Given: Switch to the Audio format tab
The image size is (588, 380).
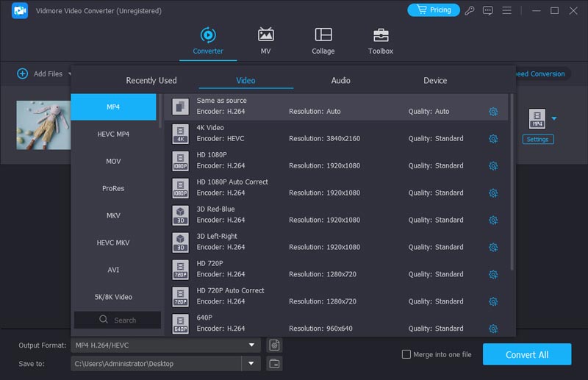Looking at the screenshot, I should pyautogui.click(x=340, y=80).
